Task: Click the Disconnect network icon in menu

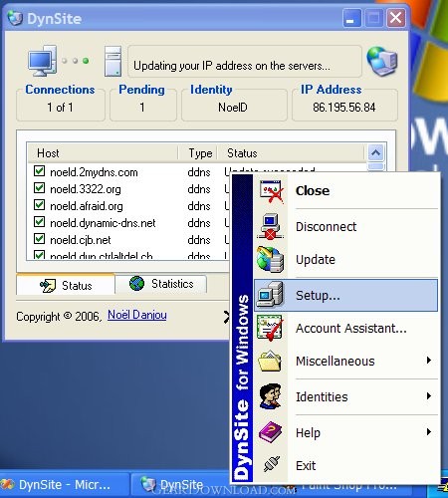Action: 270,226
